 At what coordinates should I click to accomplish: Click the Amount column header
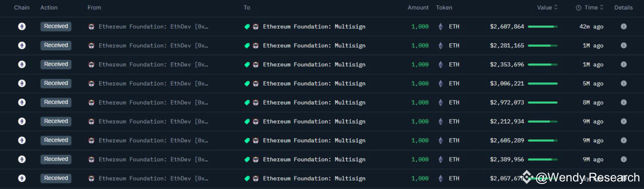pos(418,8)
